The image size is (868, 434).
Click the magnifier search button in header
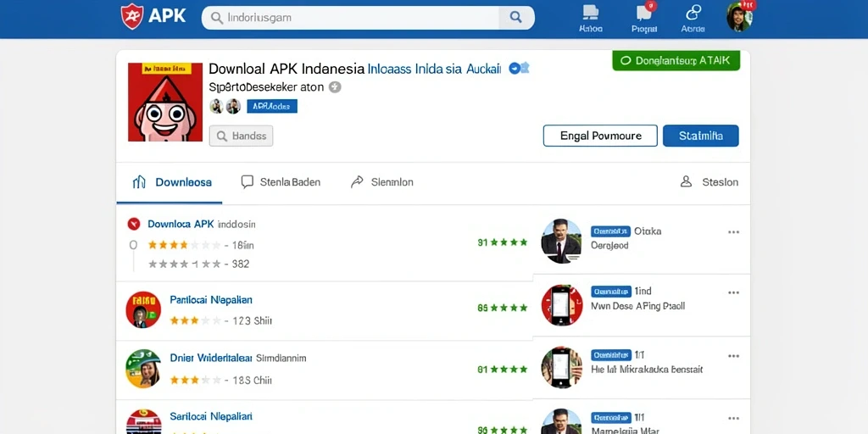[x=516, y=18]
